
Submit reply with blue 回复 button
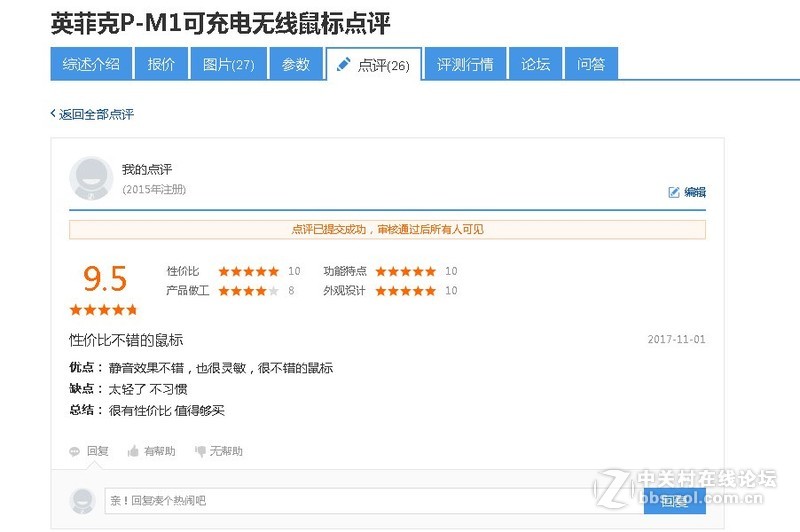(x=674, y=501)
